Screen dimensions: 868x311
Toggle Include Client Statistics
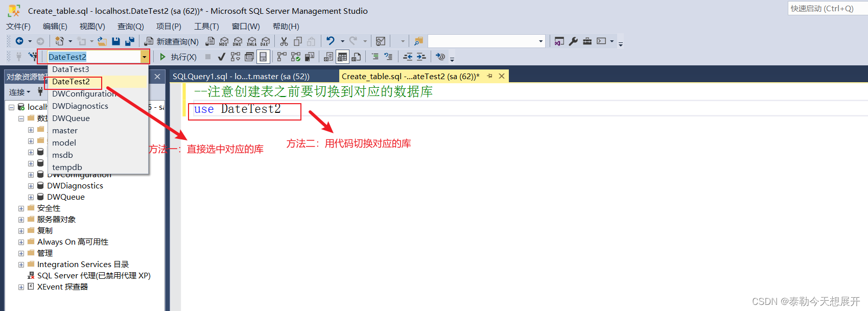(x=309, y=57)
